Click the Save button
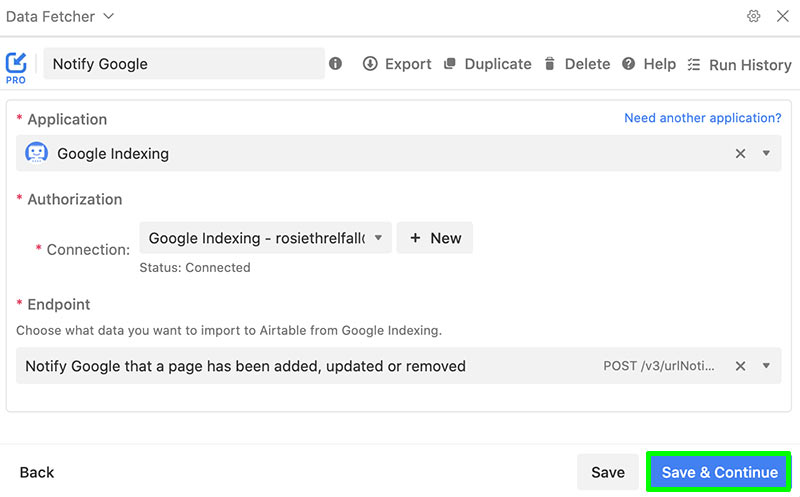Viewport: 800px width, 497px height. point(608,472)
